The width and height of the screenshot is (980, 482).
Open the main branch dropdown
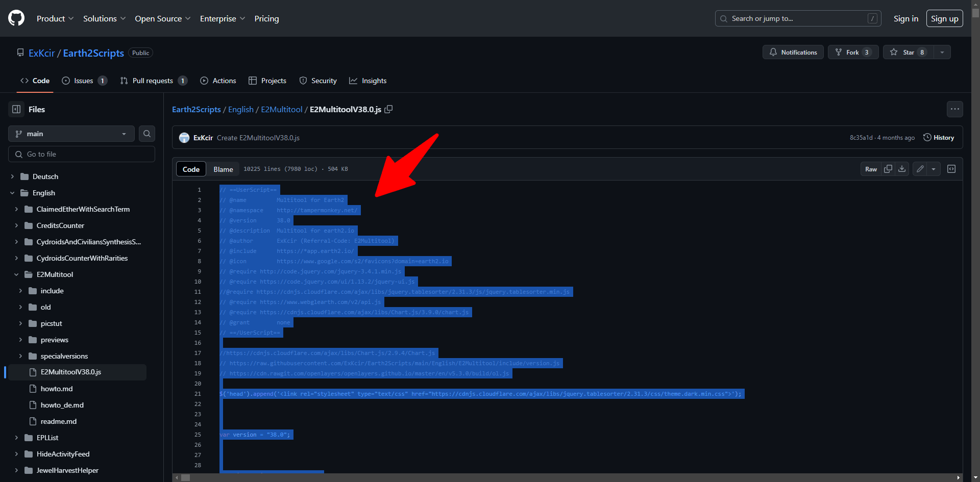click(71, 134)
